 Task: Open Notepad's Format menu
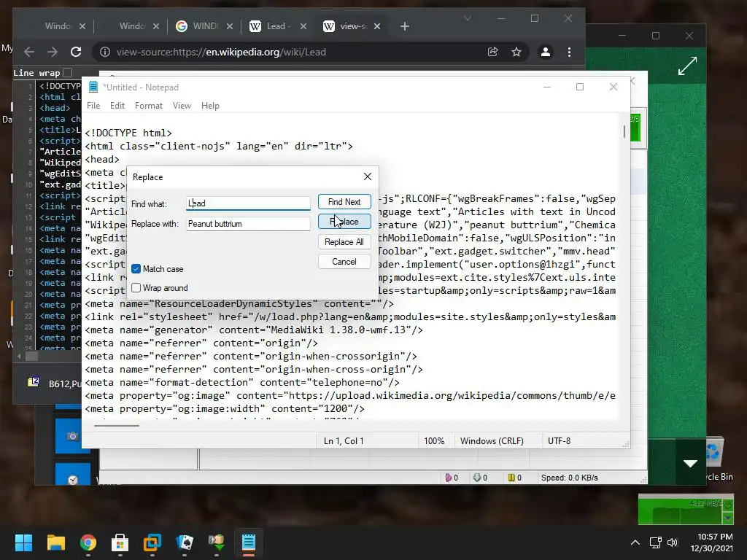pyautogui.click(x=149, y=106)
